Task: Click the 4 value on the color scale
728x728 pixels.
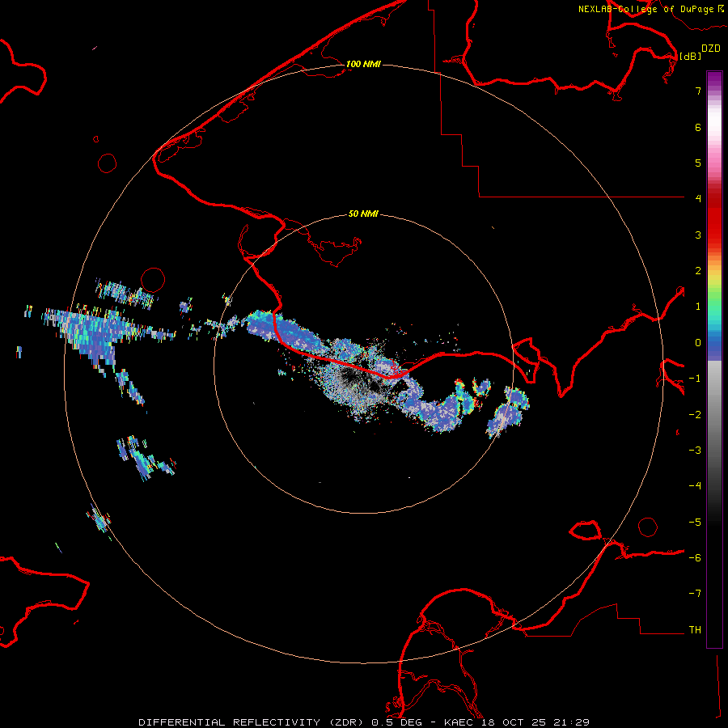Action: tap(698, 199)
